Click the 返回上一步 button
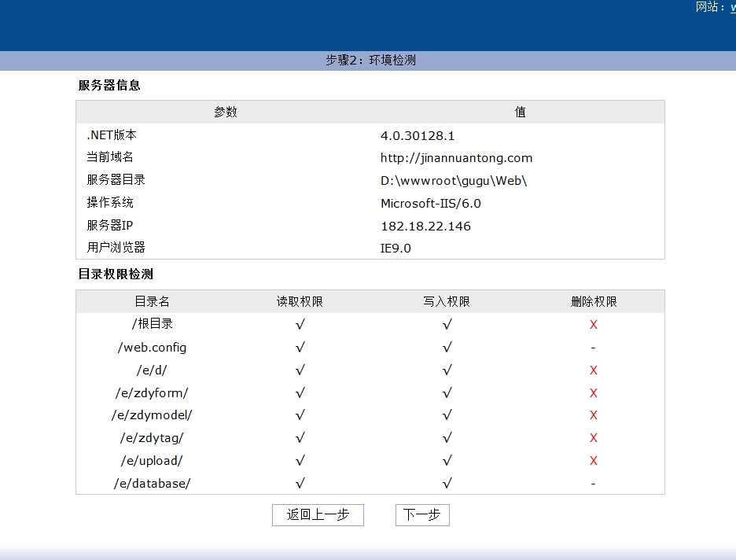This screenshot has width=736, height=560. point(318,515)
